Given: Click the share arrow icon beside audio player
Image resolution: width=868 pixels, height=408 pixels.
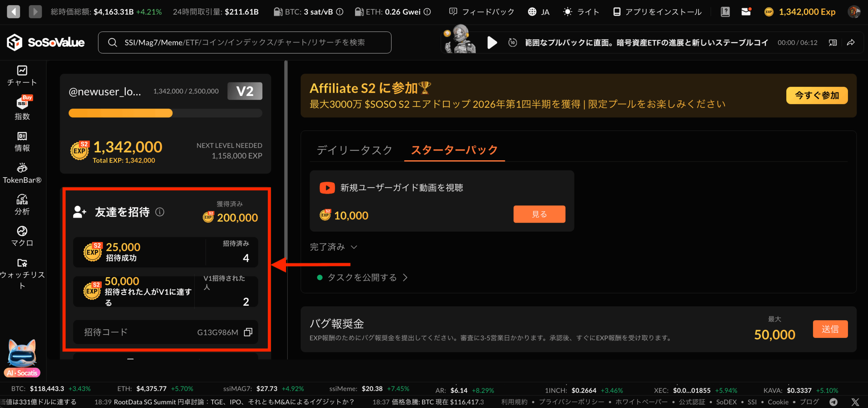Looking at the screenshot, I should click(851, 43).
